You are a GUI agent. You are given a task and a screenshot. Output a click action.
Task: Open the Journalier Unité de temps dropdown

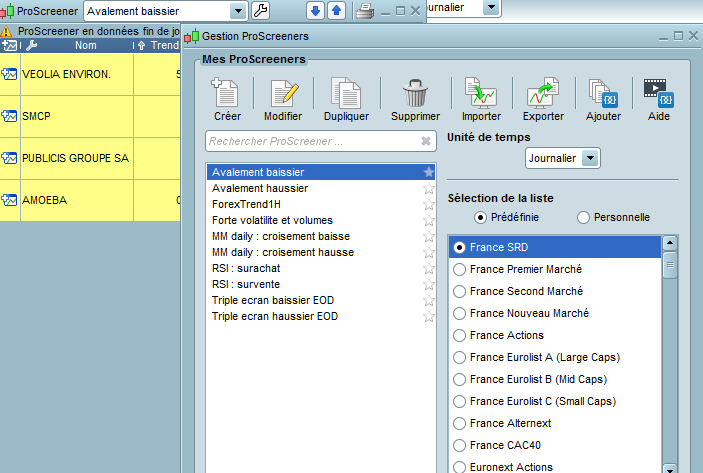(590, 158)
